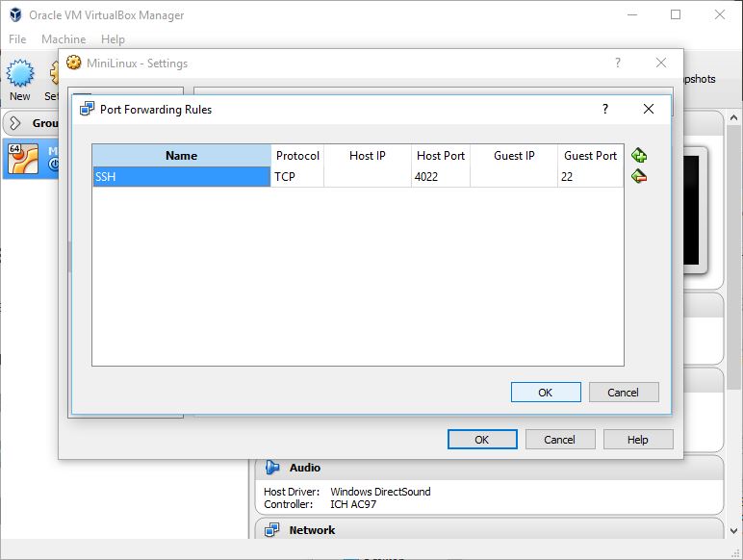743x560 pixels.
Task: Click the ICH AC97 controller text
Action: point(353,504)
